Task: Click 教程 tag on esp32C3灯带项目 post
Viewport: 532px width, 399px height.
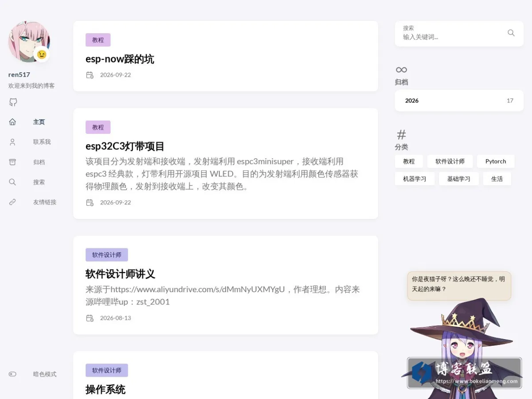Action: pyautogui.click(x=98, y=127)
